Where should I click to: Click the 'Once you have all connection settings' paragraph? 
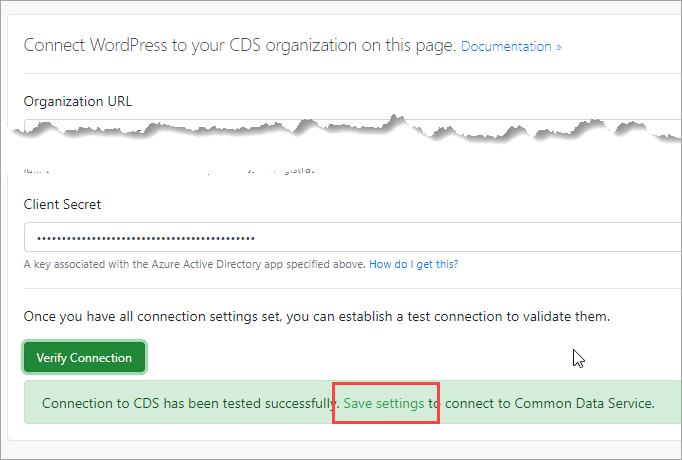click(x=317, y=317)
